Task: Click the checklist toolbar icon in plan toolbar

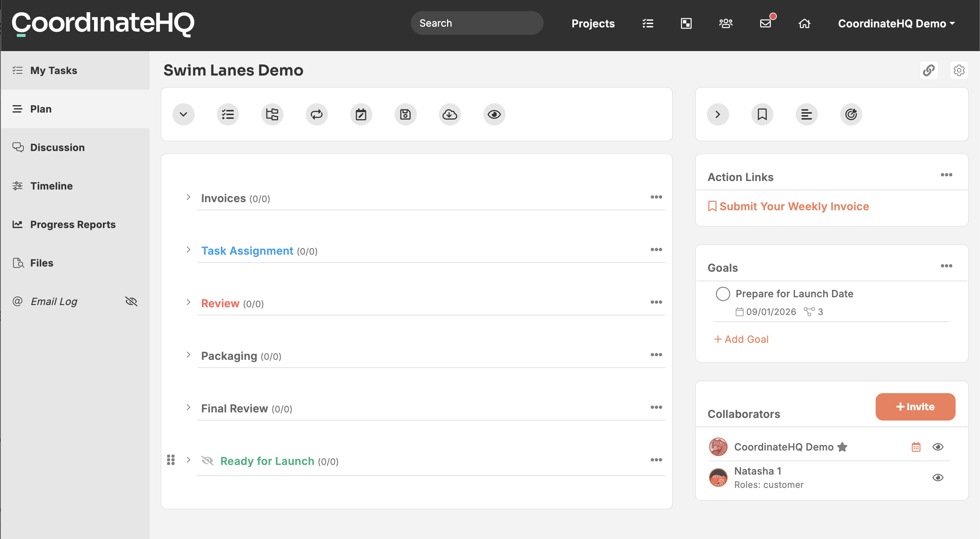Action: tap(228, 114)
